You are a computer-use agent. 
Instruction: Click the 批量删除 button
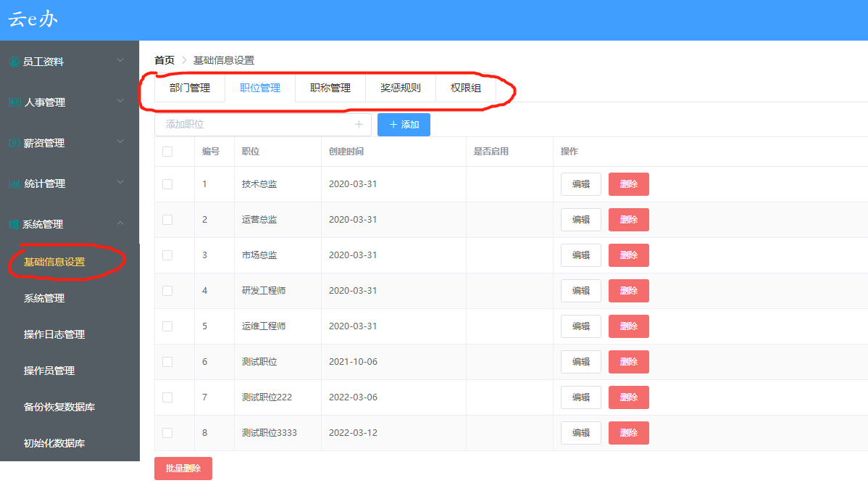(x=183, y=469)
